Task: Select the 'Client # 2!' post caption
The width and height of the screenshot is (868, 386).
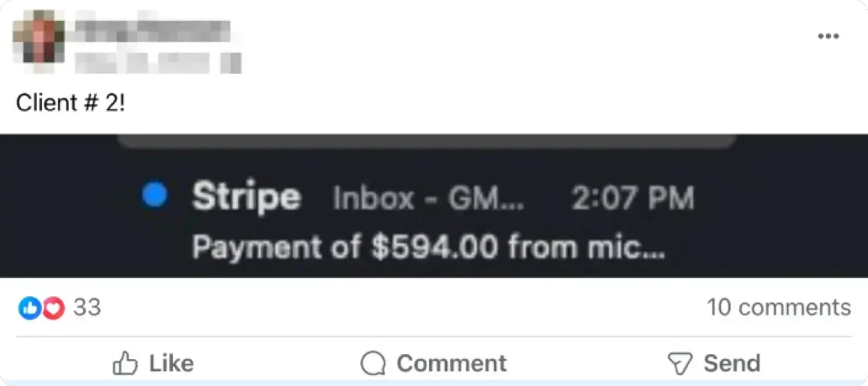Action: [x=71, y=103]
